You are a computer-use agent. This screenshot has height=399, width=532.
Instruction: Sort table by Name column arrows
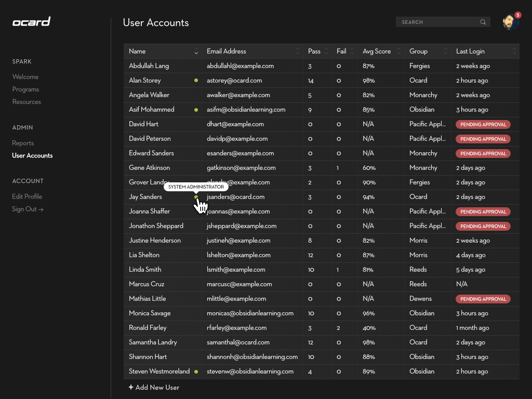(x=196, y=51)
